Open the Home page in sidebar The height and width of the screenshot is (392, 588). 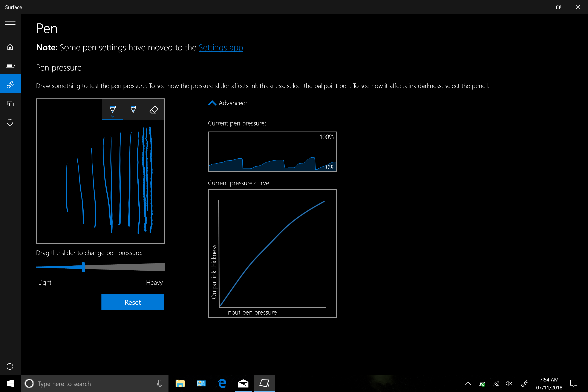pyautogui.click(x=10, y=47)
